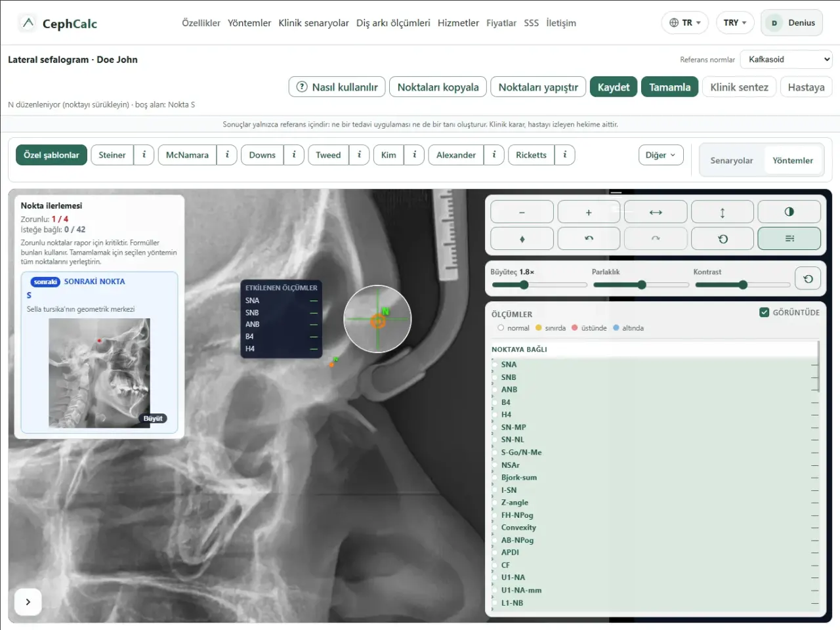Open the info icon next to Kim
The image size is (840, 630).
point(414,155)
